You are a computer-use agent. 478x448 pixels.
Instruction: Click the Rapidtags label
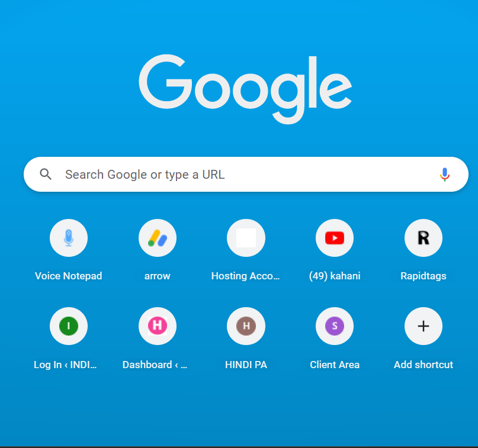[424, 276]
